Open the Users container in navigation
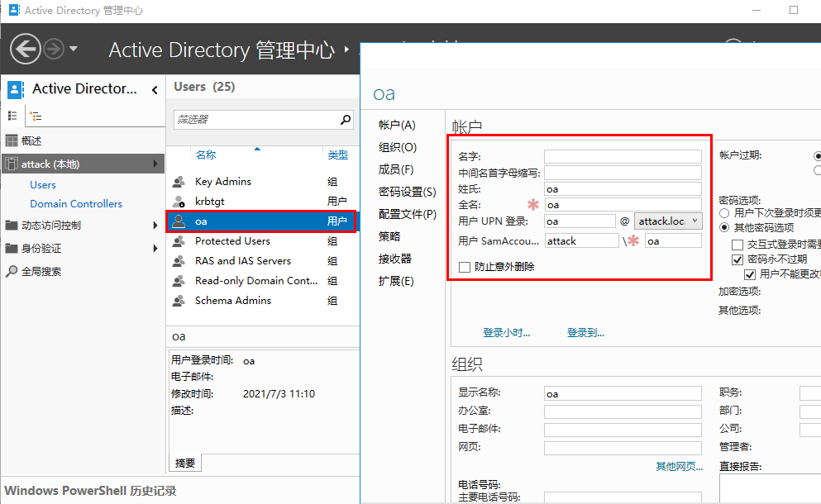Viewport: 821px width, 504px height. (x=42, y=185)
